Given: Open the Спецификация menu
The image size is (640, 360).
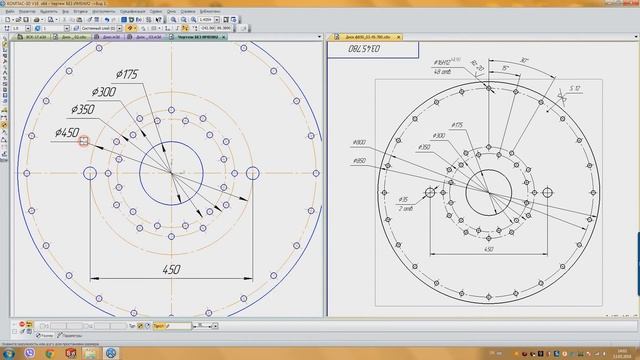Looking at the screenshot, I should [133, 11].
